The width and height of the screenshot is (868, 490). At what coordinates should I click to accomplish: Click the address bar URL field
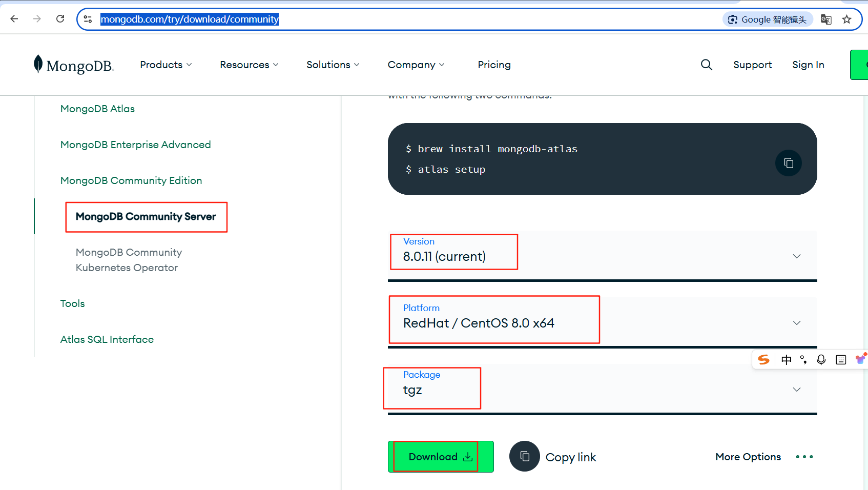click(400, 19)
